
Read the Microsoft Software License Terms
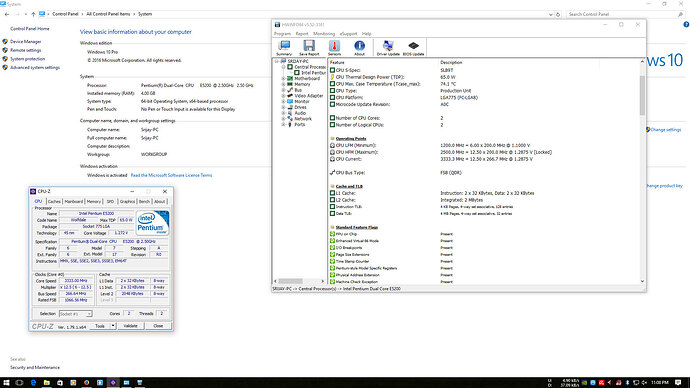click(x=171, y=175)
